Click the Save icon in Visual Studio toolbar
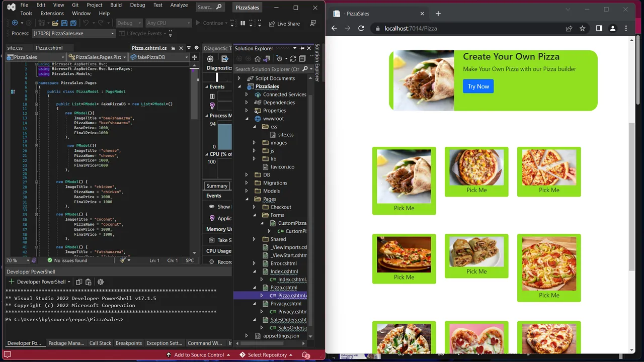644x362 pixels. [64, 23]
